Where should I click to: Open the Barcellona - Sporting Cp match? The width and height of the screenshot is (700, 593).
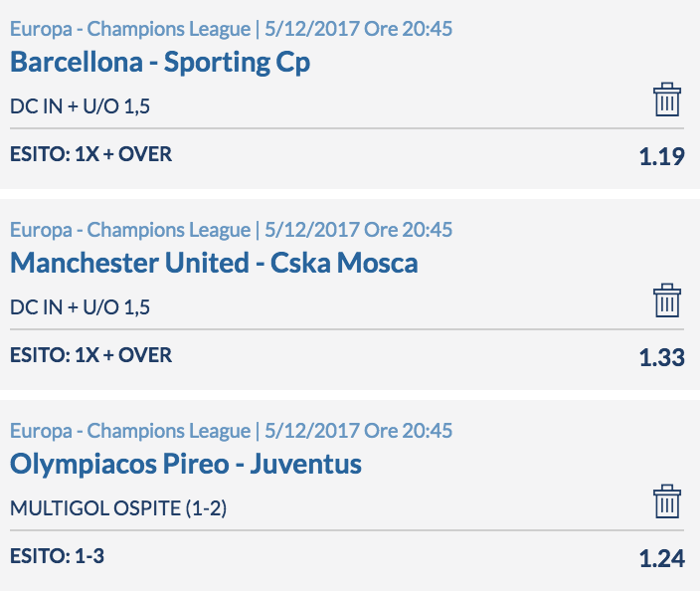click(160, 62)
